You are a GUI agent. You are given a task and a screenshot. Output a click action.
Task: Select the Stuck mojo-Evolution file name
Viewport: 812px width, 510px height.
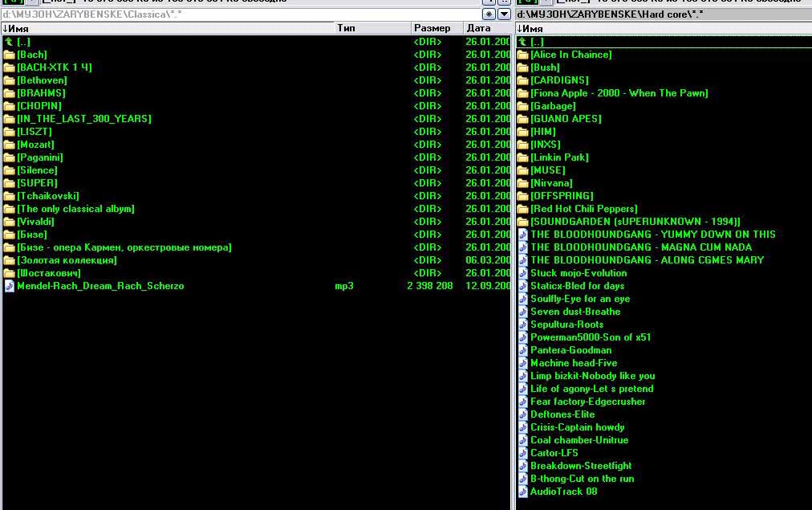(x=579, y=273)
